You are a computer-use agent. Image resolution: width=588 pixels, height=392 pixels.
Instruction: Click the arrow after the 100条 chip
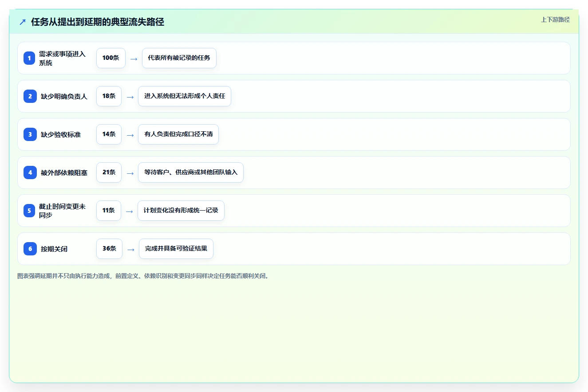click(134, 59)
